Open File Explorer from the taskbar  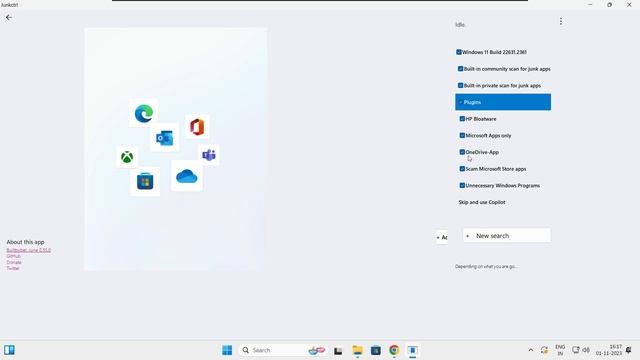(x=357, y=350)
